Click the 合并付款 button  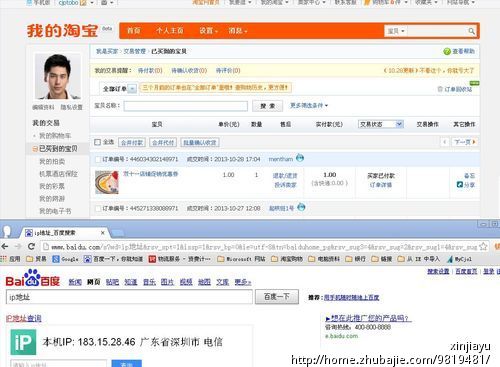coord(132,143)
